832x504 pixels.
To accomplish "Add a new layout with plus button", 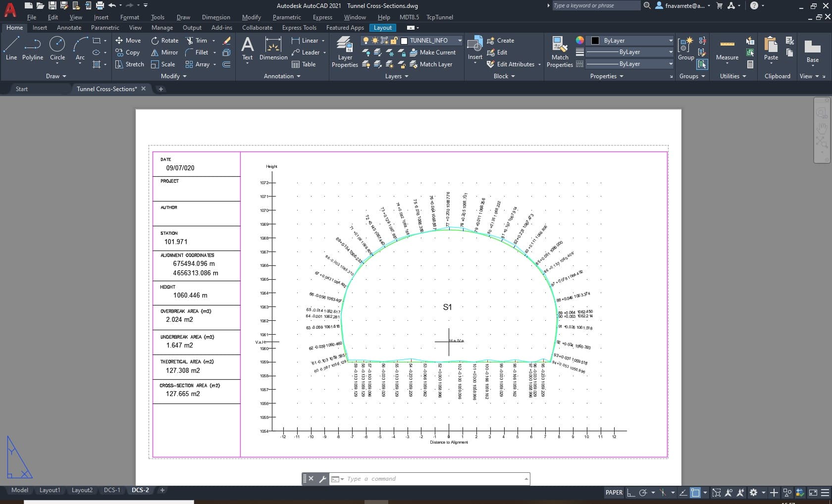I will click(162, 490).
